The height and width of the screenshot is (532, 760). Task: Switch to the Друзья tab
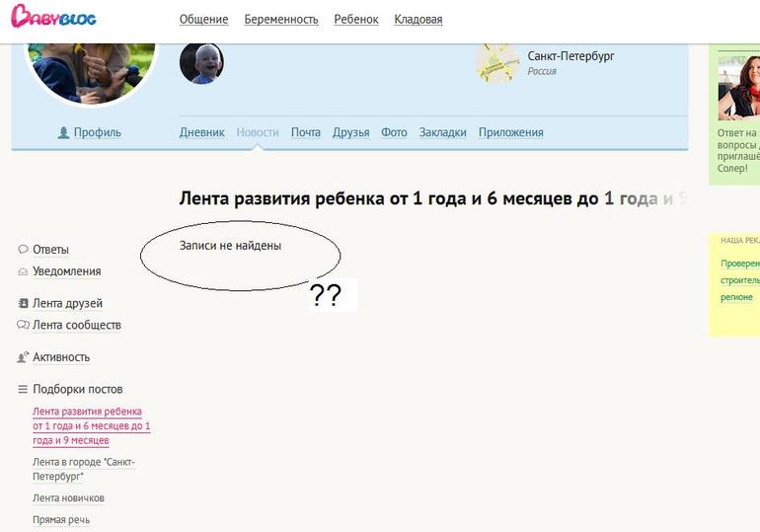(351, 132)
